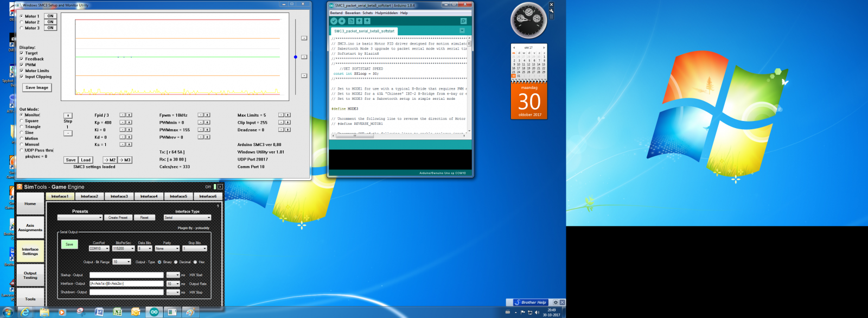Click the ON button for Motor 3
Screen dimensions: 868x318
click(50, 28)
